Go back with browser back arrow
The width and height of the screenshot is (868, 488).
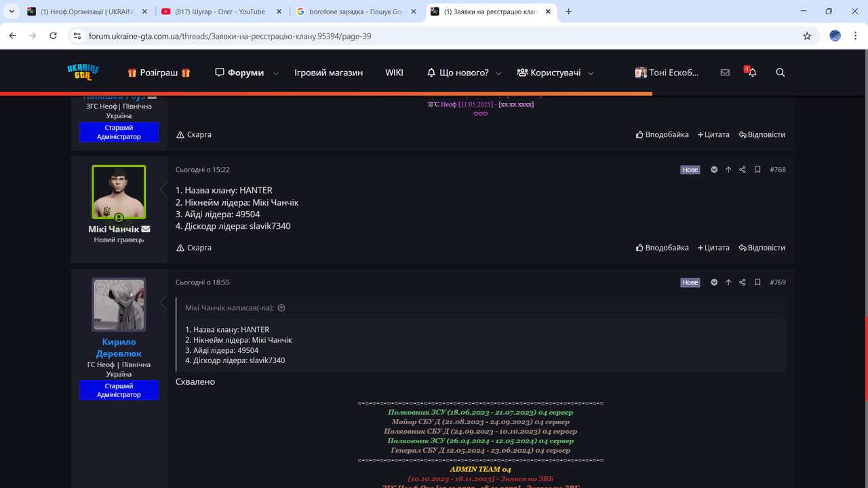(12, 36)
